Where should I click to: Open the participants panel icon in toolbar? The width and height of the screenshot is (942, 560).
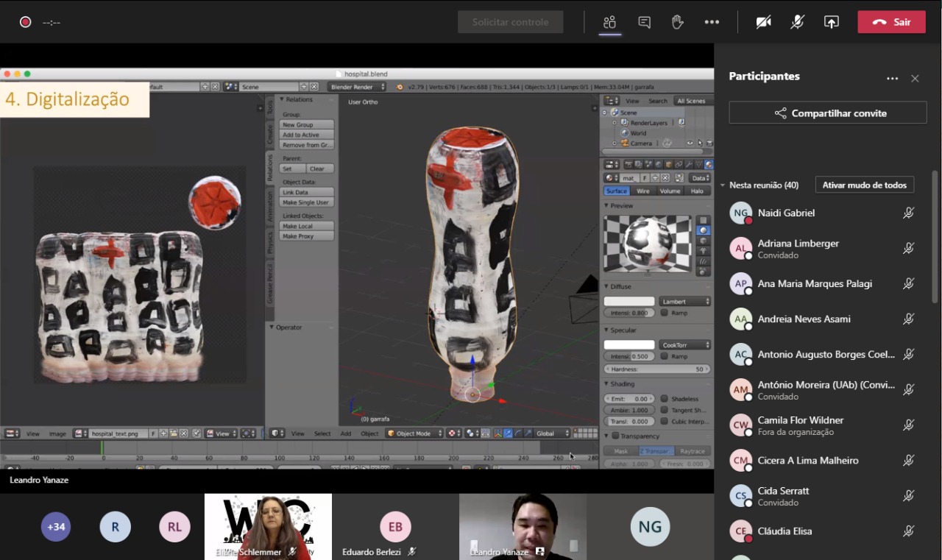click(609, 22)
